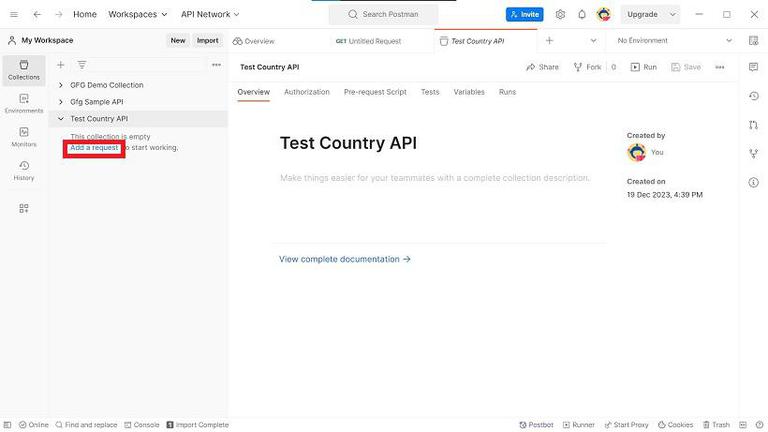Open the tab list chevron dropdown

pos(593,41)
